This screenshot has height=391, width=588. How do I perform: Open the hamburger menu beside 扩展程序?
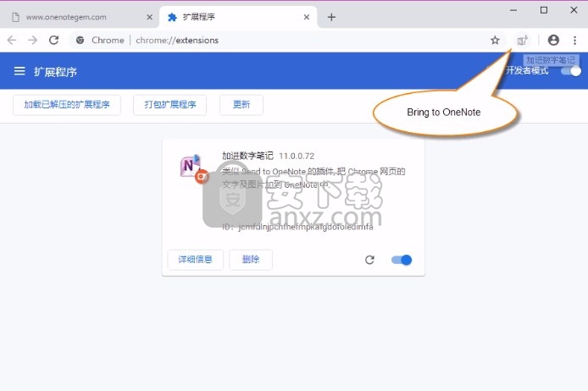19,71
